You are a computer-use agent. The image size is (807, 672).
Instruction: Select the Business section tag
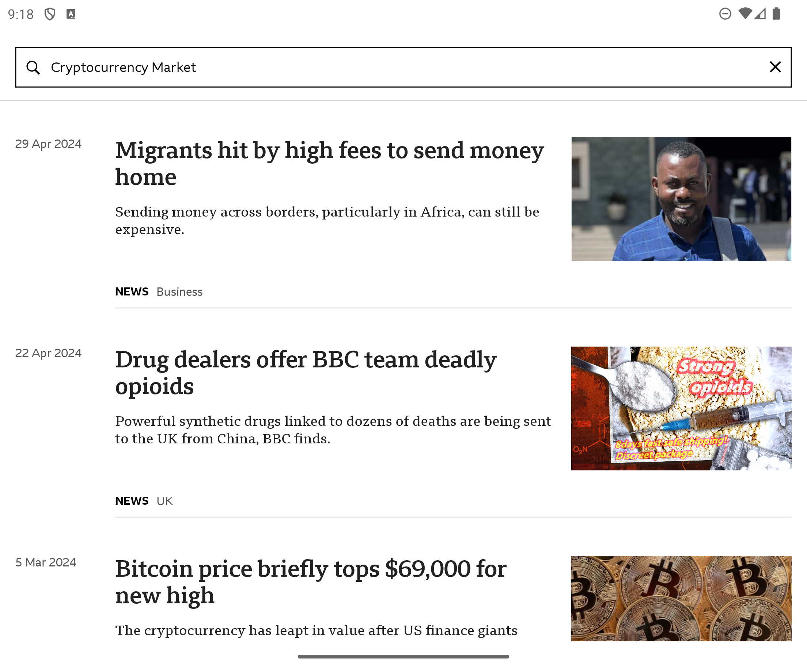tap(179, 292)
